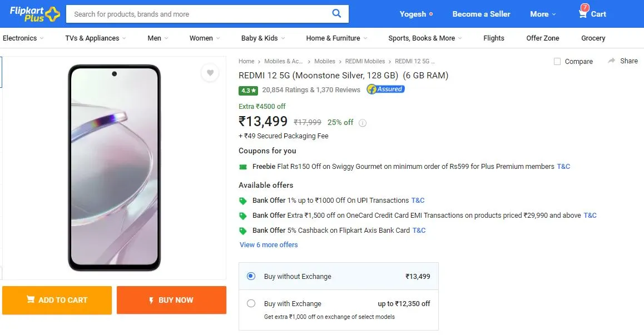This screenshot has width=644, height=335.
Task: Click the search magnifier icon
Action: (x=336, y=13)
